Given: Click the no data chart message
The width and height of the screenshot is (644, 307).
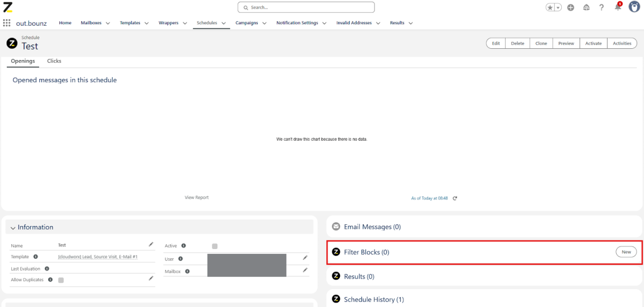Looking at the screenshot, I should [321, 139].
